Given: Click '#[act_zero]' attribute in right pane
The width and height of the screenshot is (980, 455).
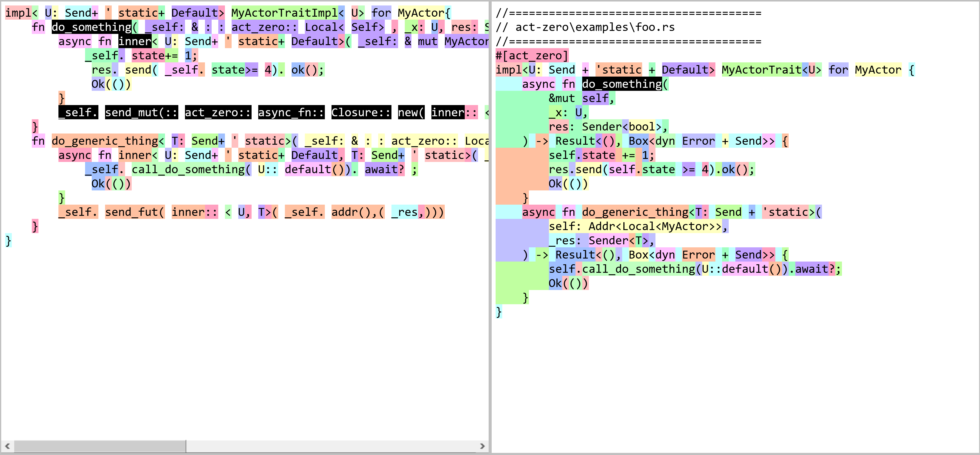Looking at the screenshot, I should pos(532,55).
